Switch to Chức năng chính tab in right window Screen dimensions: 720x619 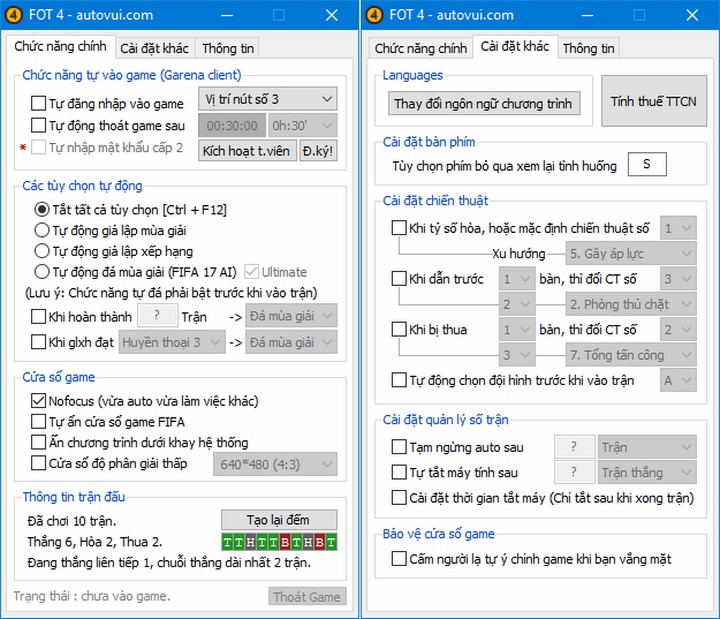click(421, 48)
